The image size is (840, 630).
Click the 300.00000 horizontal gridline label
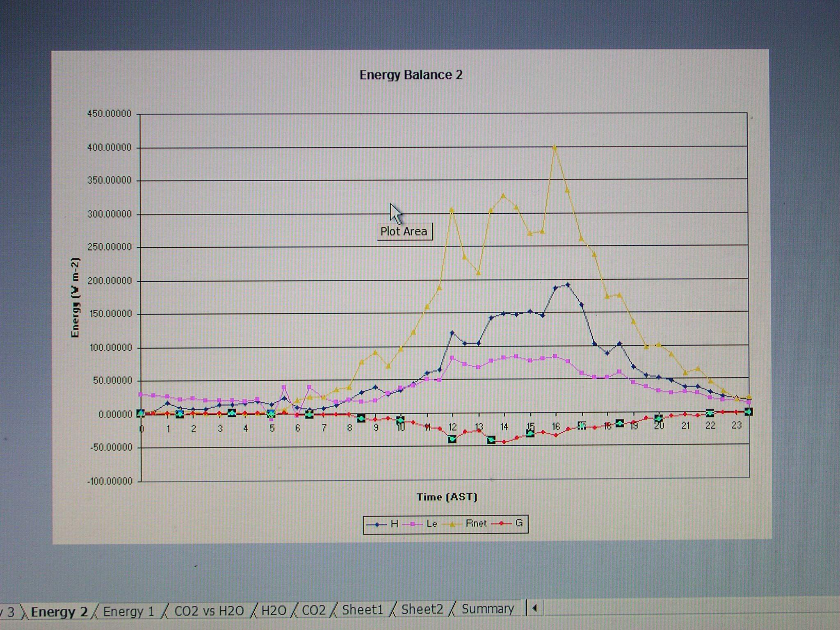tap(109, 214)
